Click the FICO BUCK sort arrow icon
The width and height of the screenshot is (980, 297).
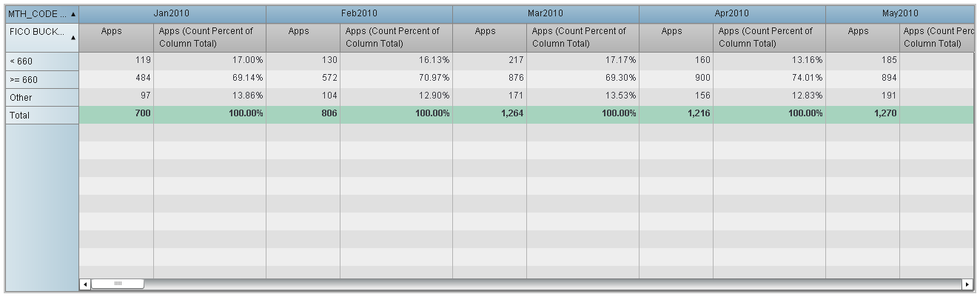pyautogui.click(x=73, y=44)
